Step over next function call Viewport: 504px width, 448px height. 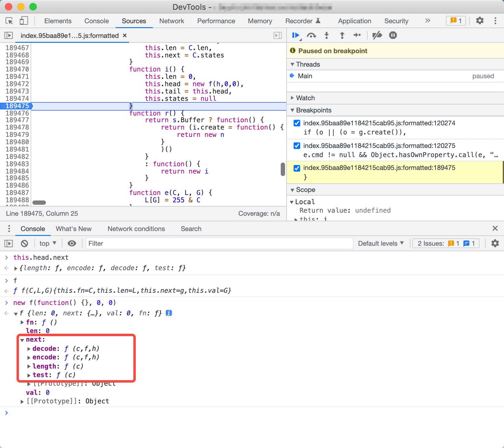tap(311, 35)
